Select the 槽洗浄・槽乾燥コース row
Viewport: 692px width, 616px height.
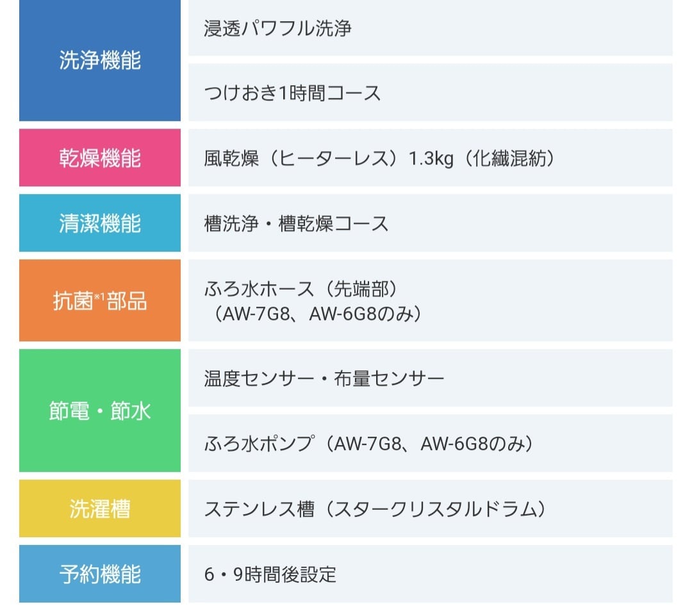296,223
